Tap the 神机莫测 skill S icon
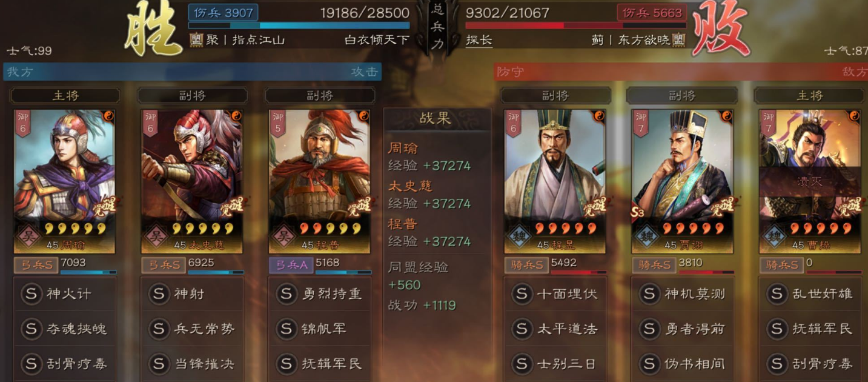 click(x=649, y=294)
